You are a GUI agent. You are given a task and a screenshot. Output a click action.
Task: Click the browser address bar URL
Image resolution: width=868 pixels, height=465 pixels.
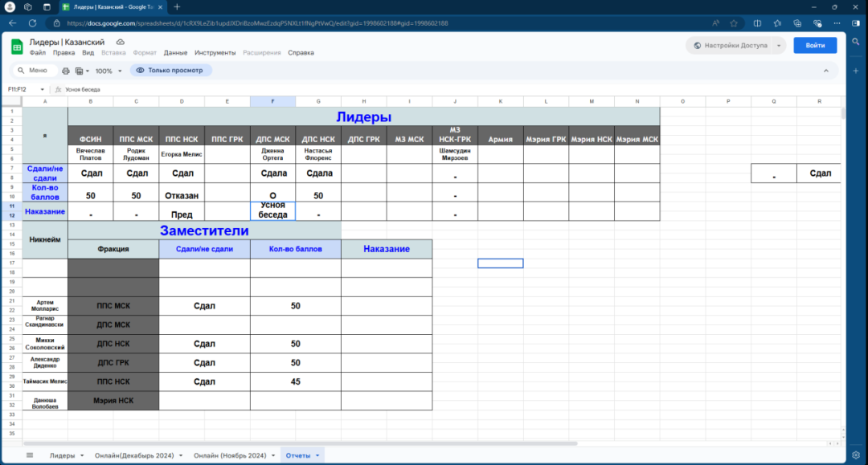[257, 23]
